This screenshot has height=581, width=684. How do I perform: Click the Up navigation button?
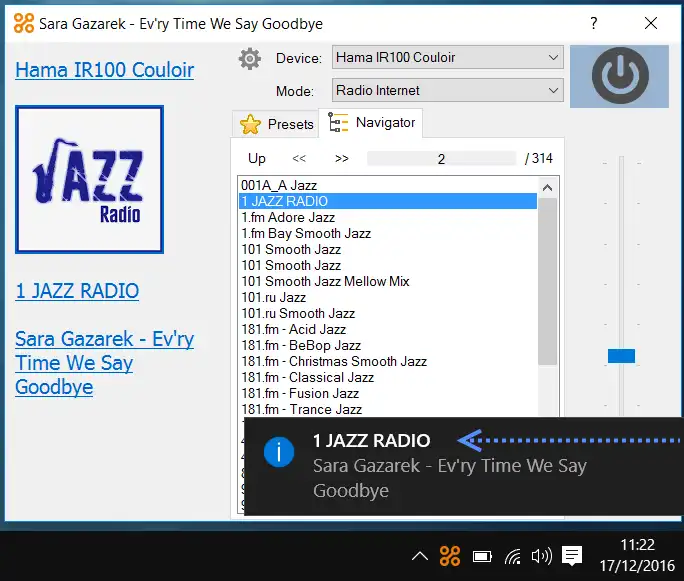point(256,158)
